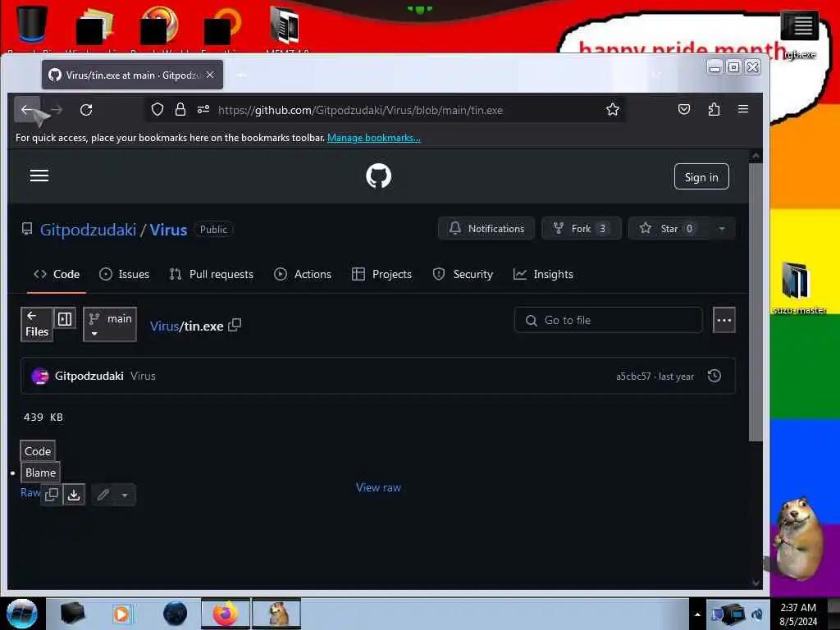Image resolution: width=840 pixels, height=630 pixels.
Task: Open the tracking protection shield icon
Action: [x=157, y=110]
